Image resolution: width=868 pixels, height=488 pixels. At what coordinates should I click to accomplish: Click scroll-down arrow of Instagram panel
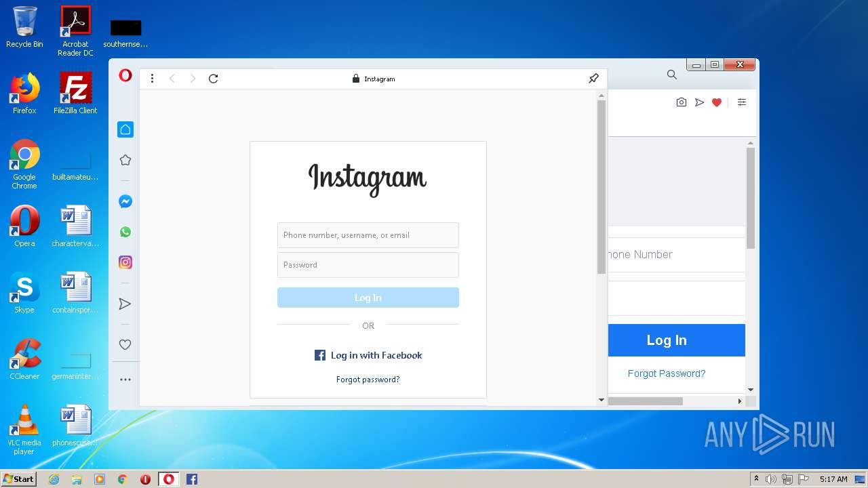point(601,400)
